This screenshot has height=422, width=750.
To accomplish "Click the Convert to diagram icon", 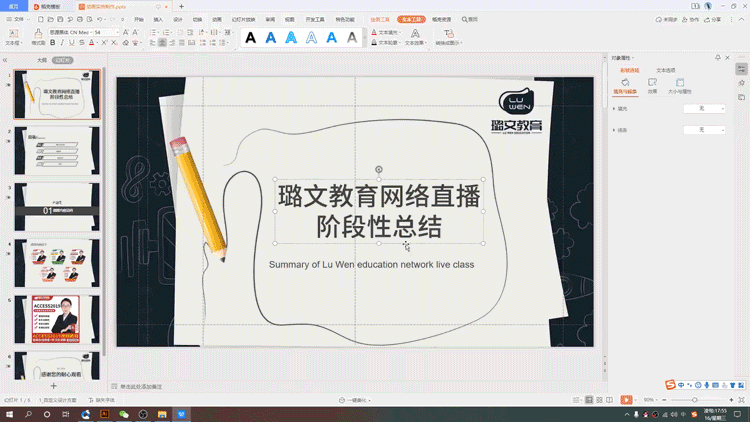I will [448, 33].
